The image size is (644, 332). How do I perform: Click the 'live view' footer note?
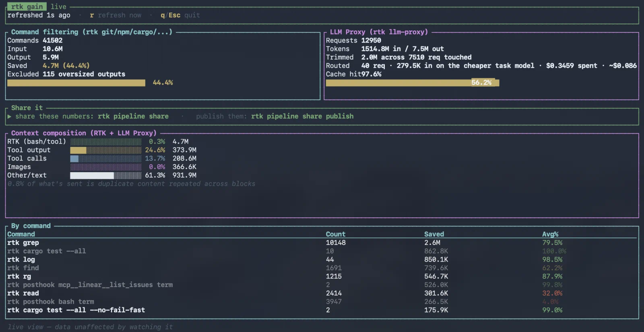click(90, 327)
